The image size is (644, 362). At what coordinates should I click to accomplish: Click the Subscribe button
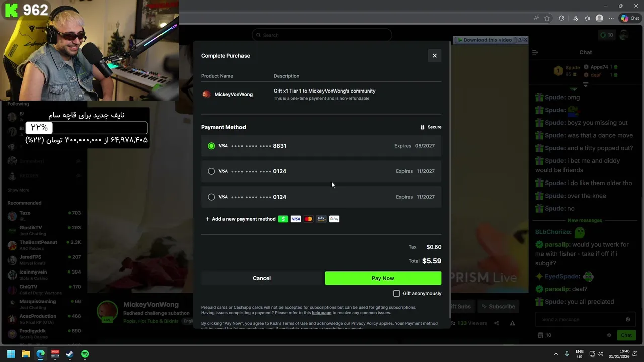(x=498, y=306)
